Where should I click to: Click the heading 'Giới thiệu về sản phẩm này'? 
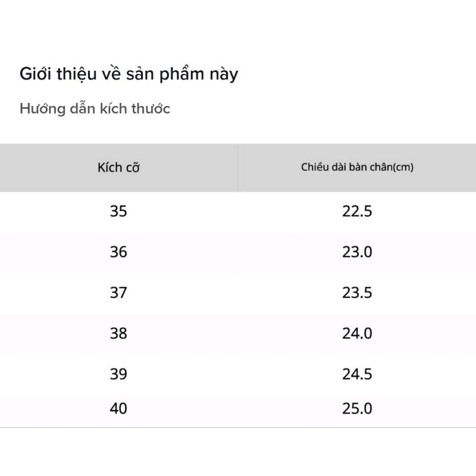129,74
